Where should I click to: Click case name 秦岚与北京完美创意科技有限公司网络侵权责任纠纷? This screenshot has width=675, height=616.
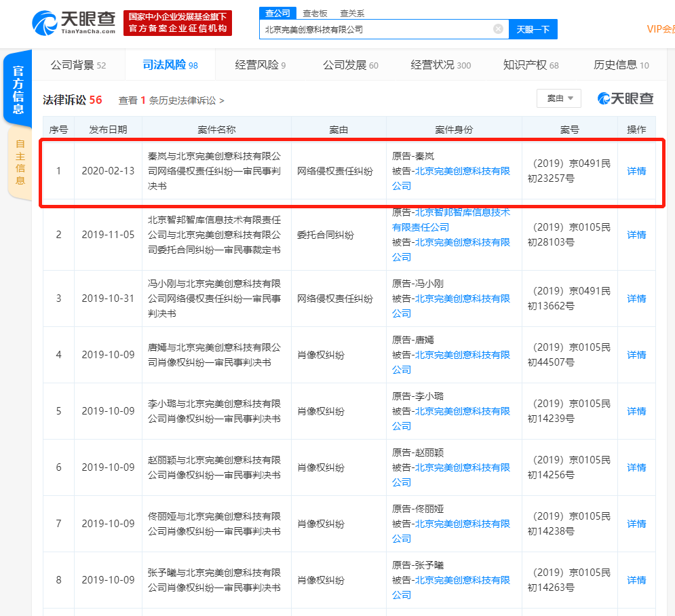214,171
